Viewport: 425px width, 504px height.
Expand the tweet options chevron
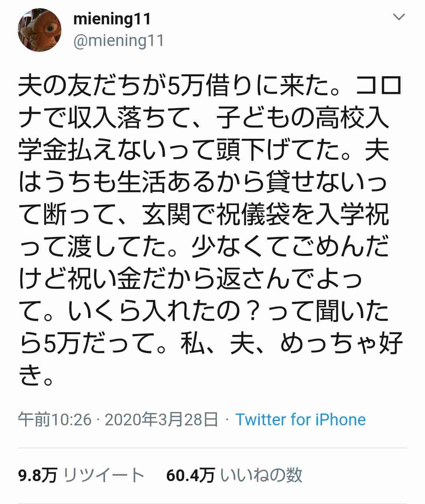pos(399,17)
